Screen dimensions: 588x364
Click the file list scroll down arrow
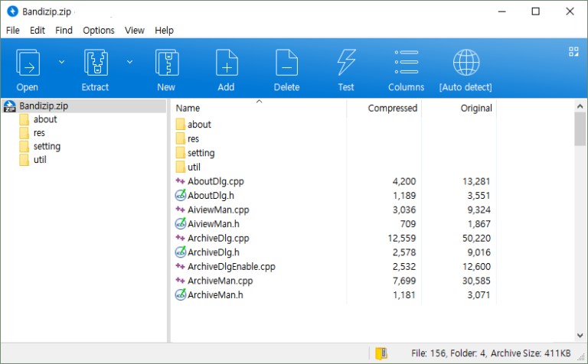click(x=580, y=336)
